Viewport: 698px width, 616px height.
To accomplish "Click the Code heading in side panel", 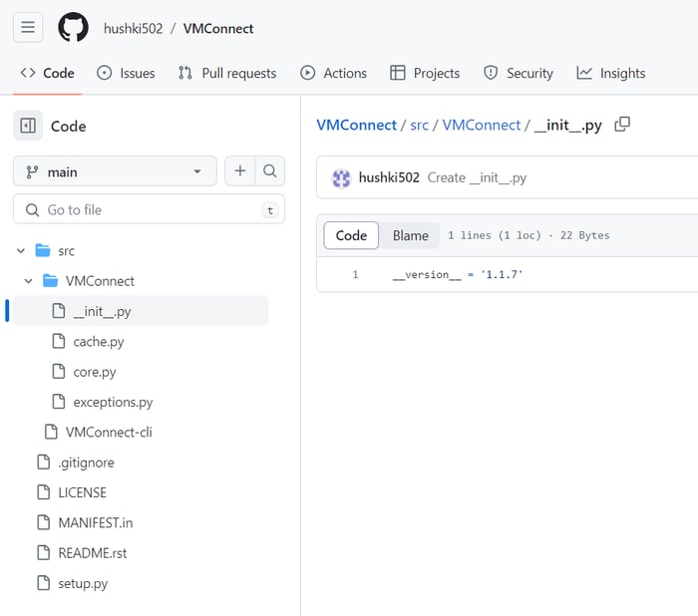I will (68, 127).
